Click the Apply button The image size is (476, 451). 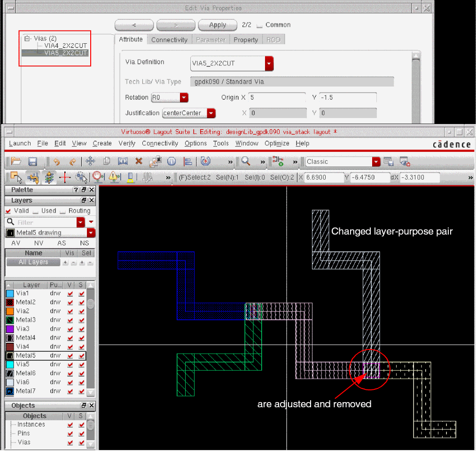(218, 25)
